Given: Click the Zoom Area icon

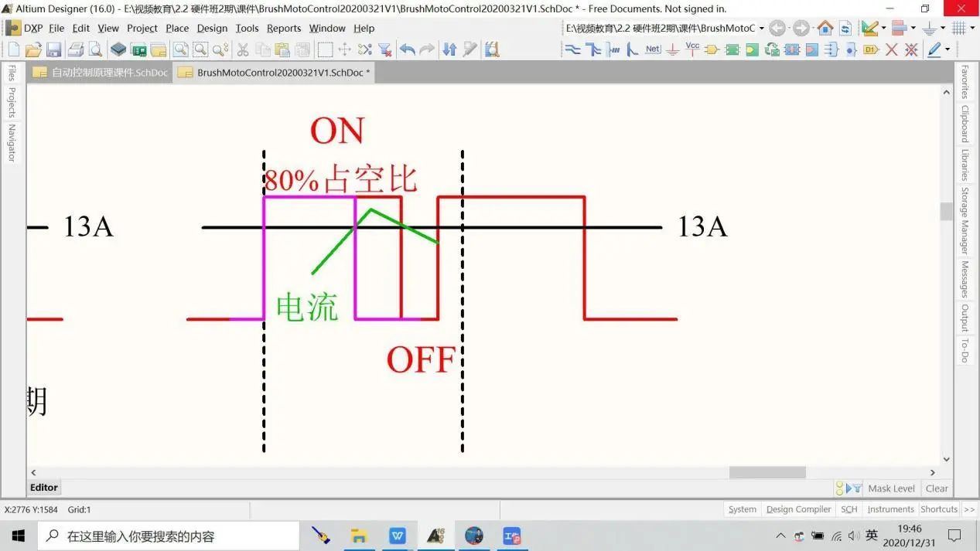Looking at the screenshot, I should [200, 49].
